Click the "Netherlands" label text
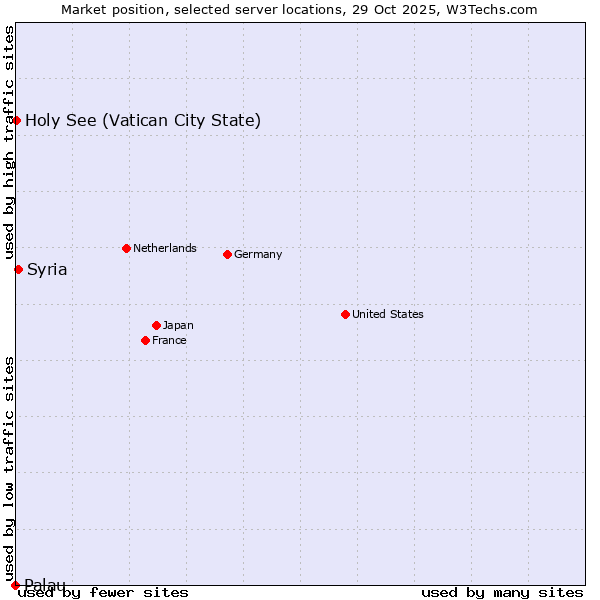Viewport: 600px width, 600px height. [x=164, y=248]
